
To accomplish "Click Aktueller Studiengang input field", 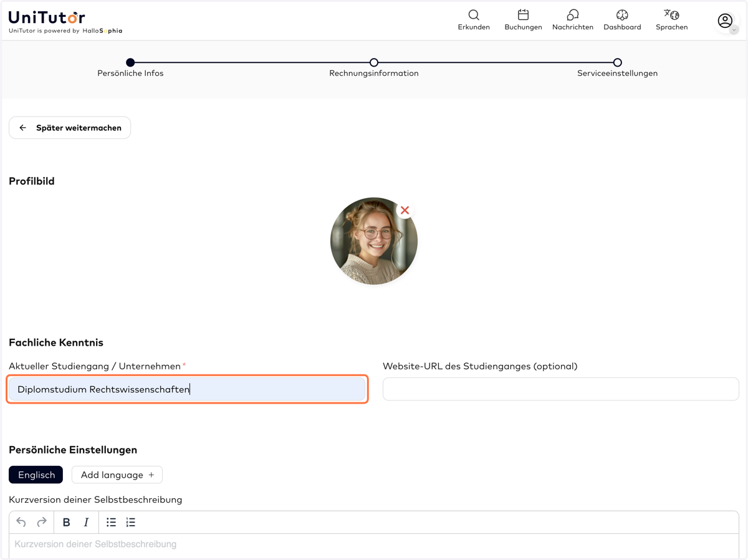I will point(187,389).
